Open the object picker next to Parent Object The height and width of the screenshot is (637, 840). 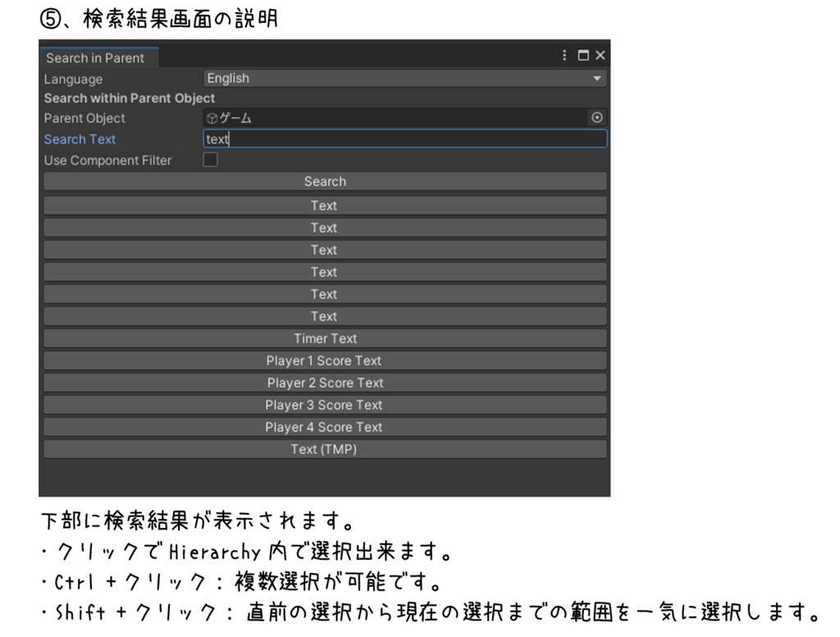[x=598, y=117]
